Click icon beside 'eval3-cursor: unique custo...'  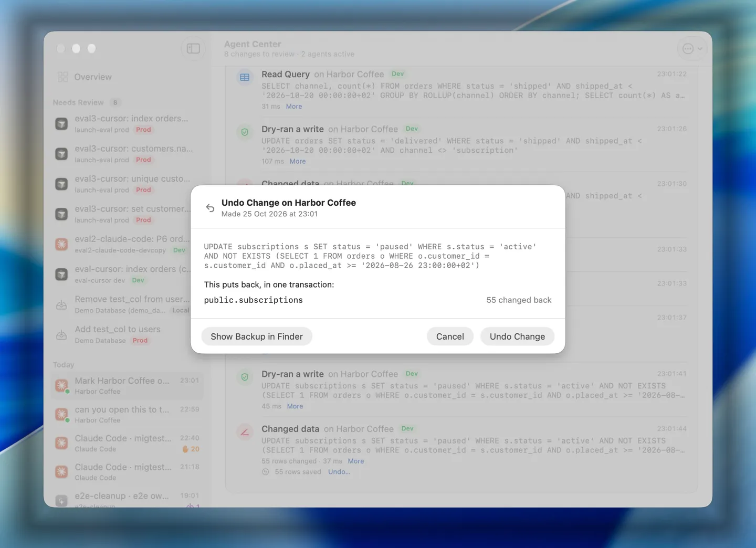click(61, 184)
